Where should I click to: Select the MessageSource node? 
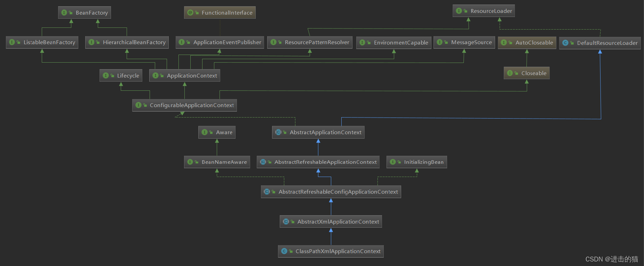pos(464,42)
